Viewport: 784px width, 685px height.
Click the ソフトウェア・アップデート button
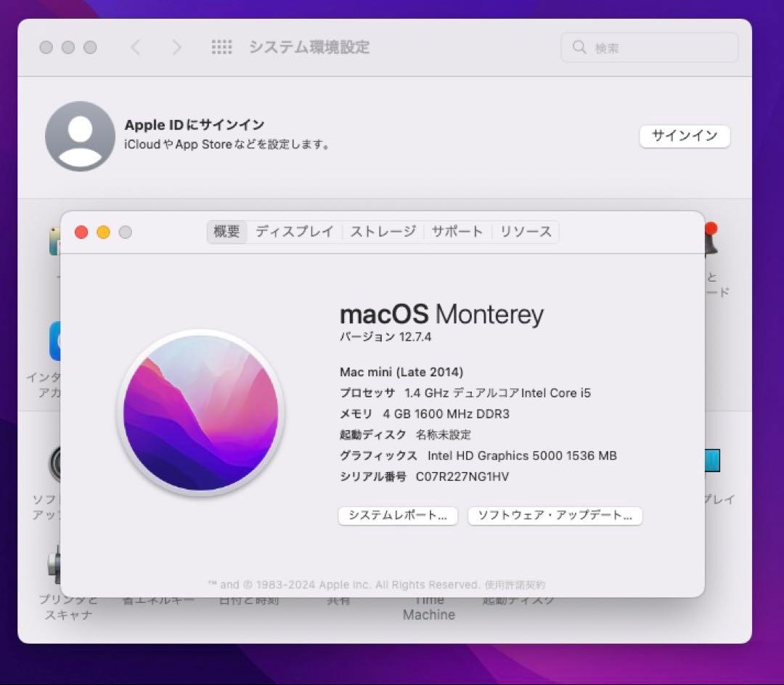tap(555, 516)
